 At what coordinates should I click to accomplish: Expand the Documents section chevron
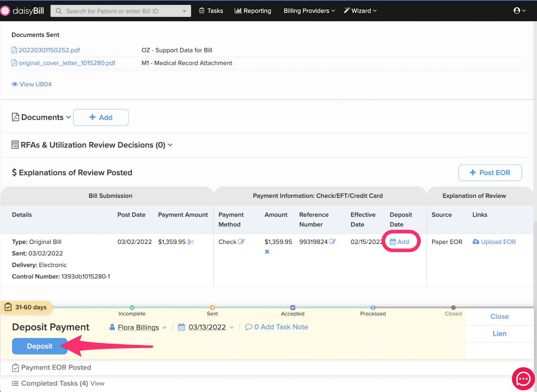coord(68,117)
